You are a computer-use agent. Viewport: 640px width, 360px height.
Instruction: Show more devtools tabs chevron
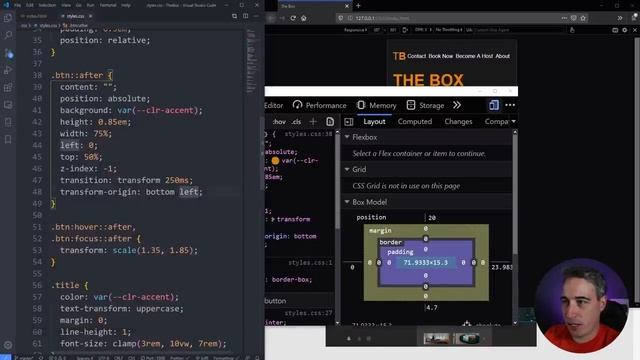click(457, 105)
